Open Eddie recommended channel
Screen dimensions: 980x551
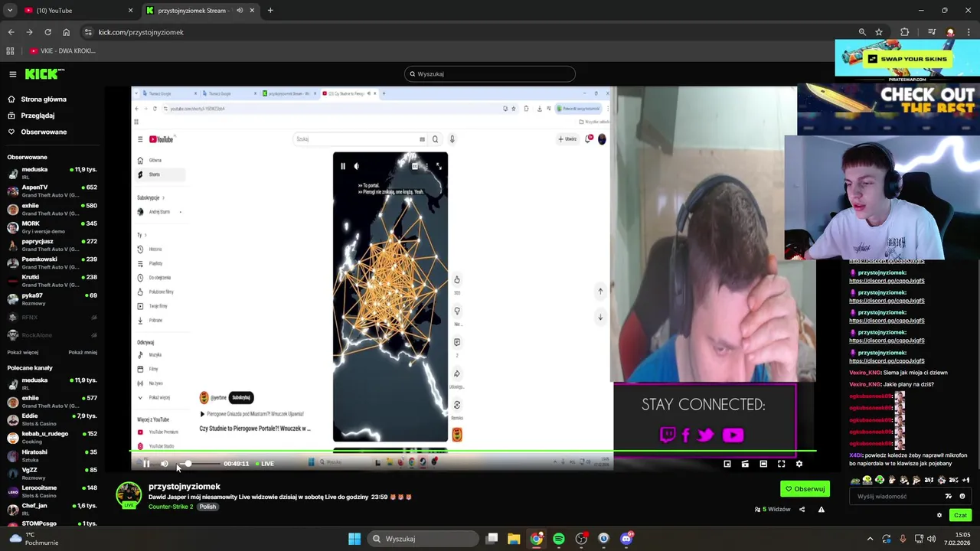point(52,419)
